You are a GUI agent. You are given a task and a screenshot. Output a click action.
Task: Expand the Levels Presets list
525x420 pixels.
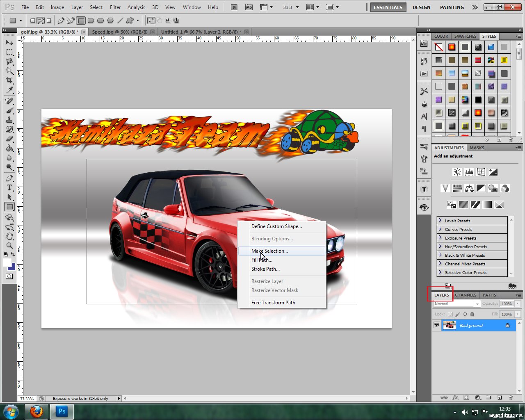pos(440,221)
